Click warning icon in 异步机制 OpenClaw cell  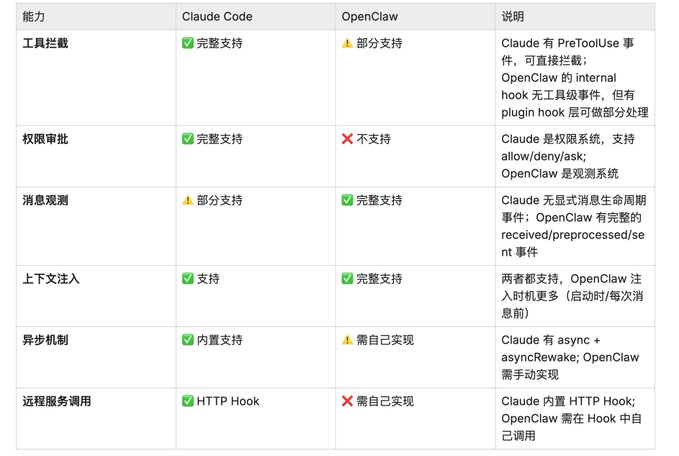[347, 340]
